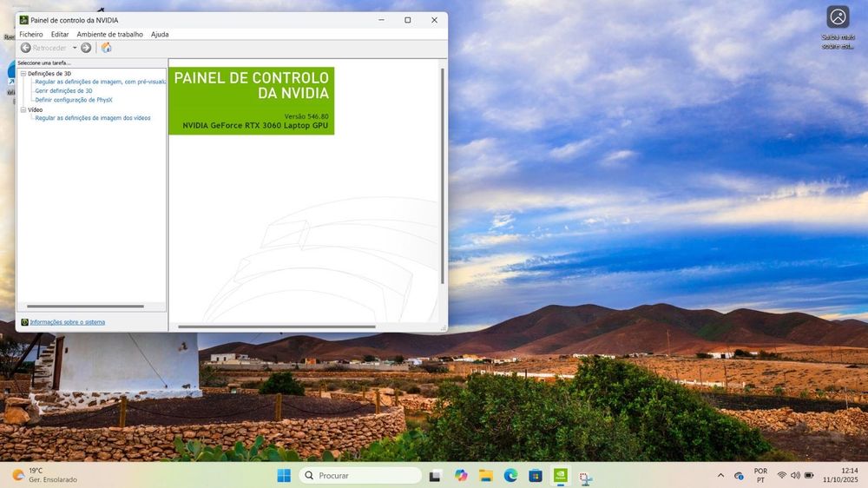Open the weather widget showing 19°C

45,475
